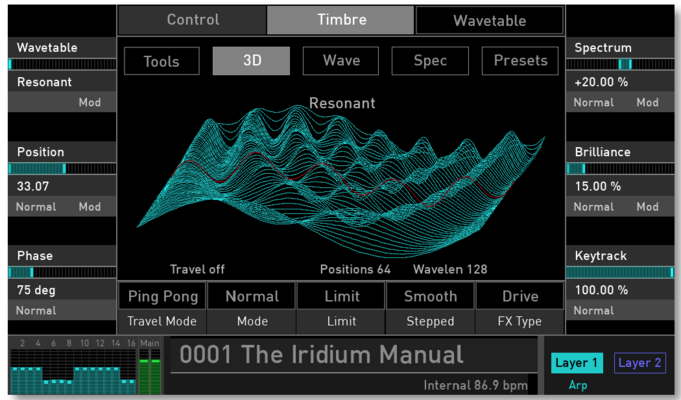Adjust the Position slider bar
Viewport: 681px width, 400px height.
pyautogui.click(x=62, y=169)
